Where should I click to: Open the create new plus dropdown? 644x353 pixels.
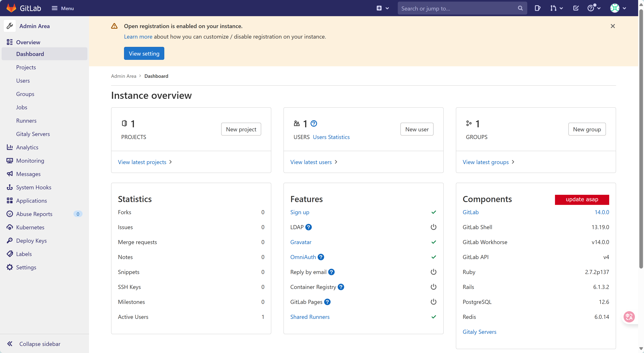[x=383, y=8]
